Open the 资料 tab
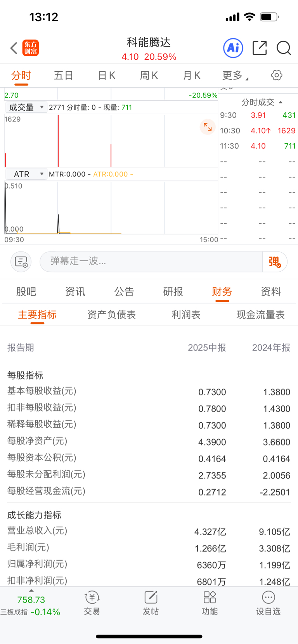 click(x=271, y=292)
